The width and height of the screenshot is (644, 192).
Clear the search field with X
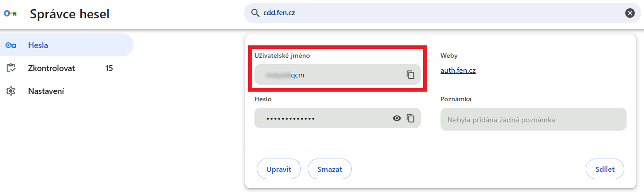tap(630, 13)
